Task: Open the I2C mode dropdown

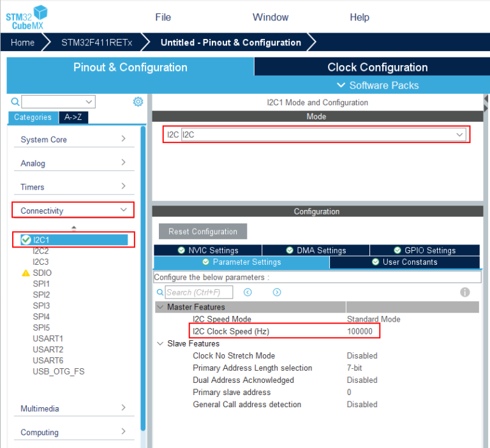Action: [x=323, y=135]
